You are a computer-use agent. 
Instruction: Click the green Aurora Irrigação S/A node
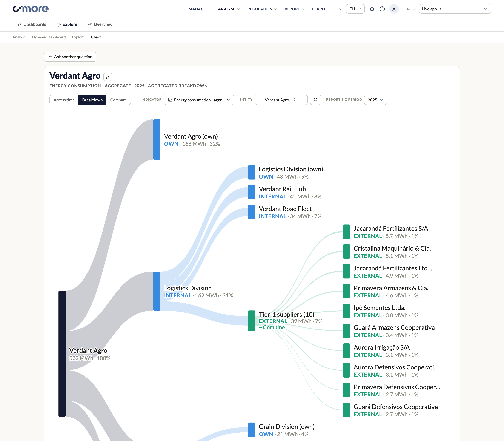346,350
